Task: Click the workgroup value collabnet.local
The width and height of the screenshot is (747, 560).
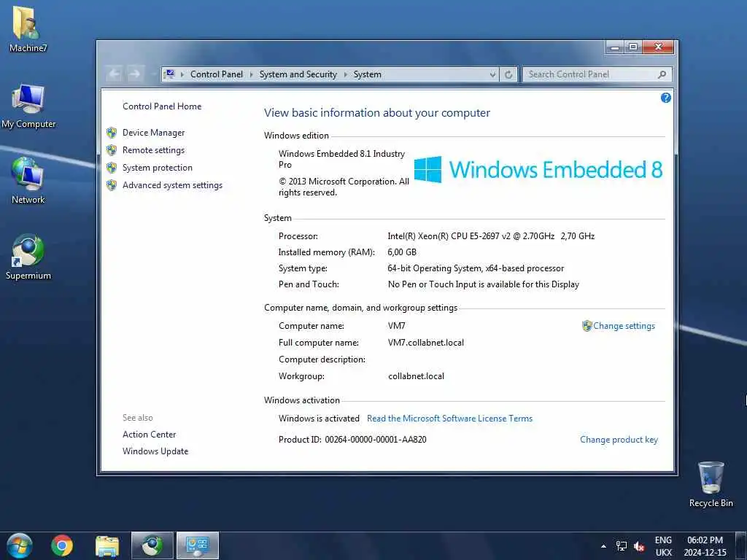Action: [416, 376]
